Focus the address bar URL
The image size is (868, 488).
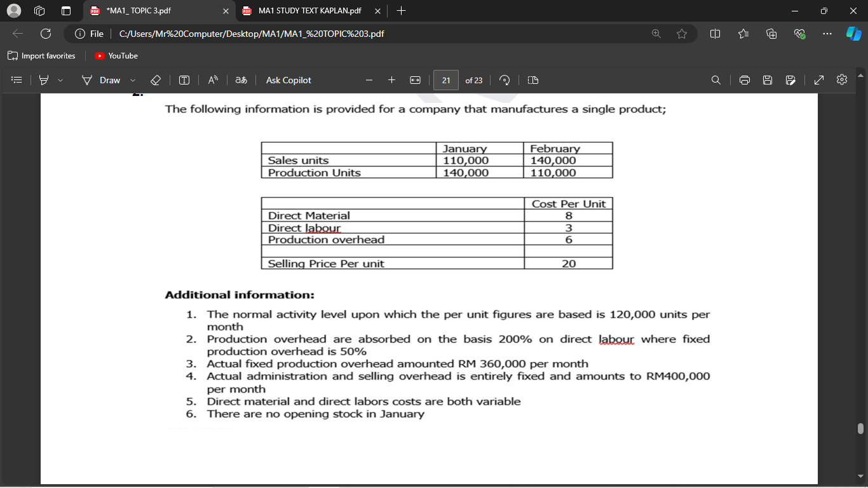click(252, 34)
